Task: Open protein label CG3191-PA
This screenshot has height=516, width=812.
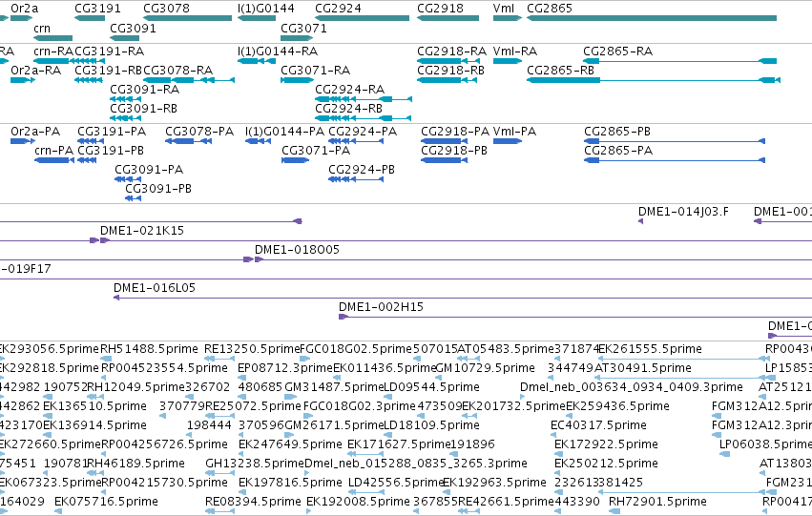Action: tap(112, 132)
